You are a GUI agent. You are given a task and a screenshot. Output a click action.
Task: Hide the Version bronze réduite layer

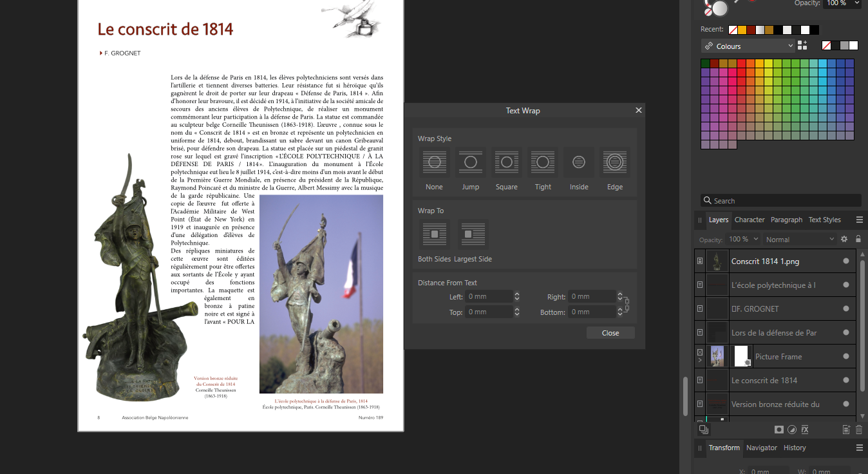pyautogui.click(x=846, y=404)
